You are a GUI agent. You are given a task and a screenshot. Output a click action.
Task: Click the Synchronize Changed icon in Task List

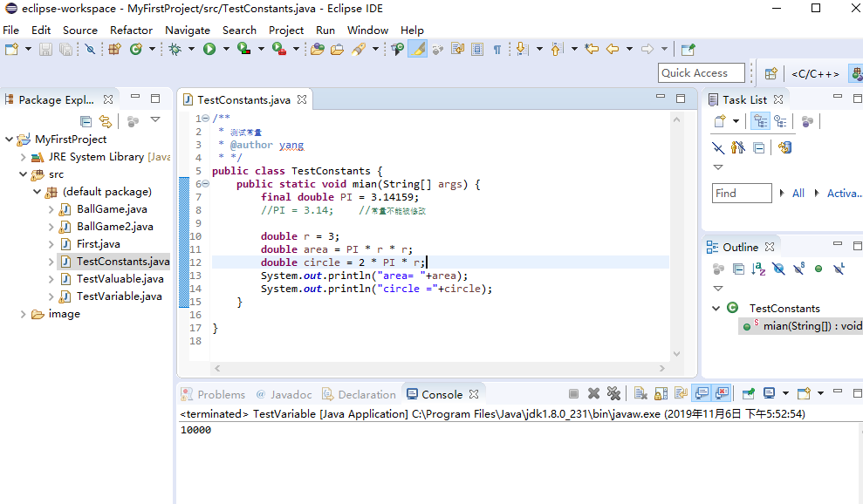(785, 147)
